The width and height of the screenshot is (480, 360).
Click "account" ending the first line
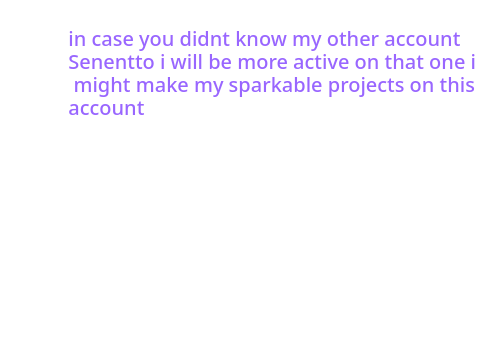click(422, 40)
